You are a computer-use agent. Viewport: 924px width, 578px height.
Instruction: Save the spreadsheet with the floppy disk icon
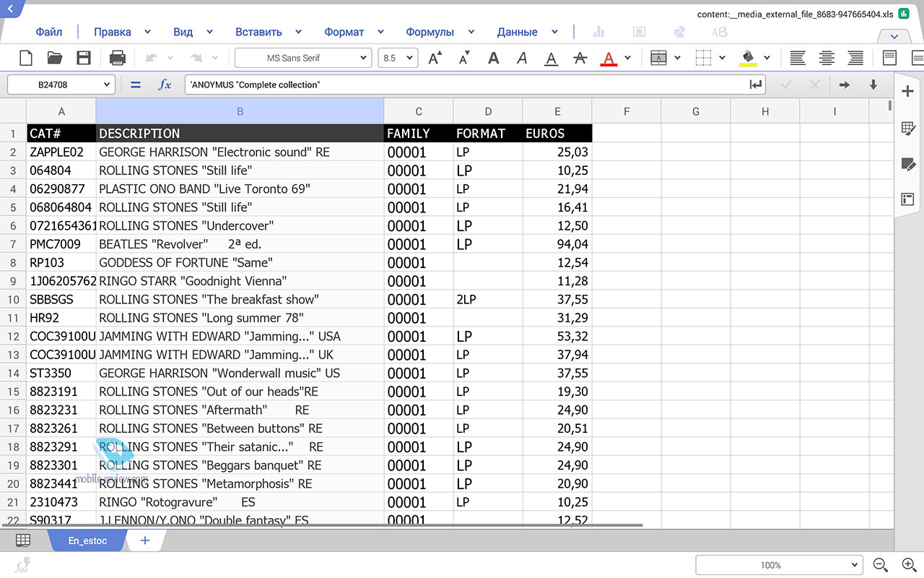pyautogui.click(x=84, y=58)
